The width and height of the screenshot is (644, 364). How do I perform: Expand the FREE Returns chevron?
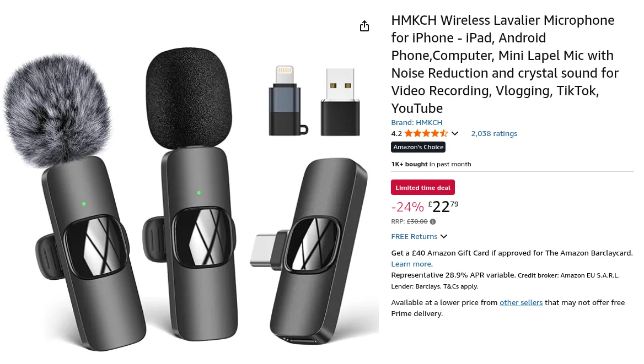pyautogui.click(x=444, y=237)
